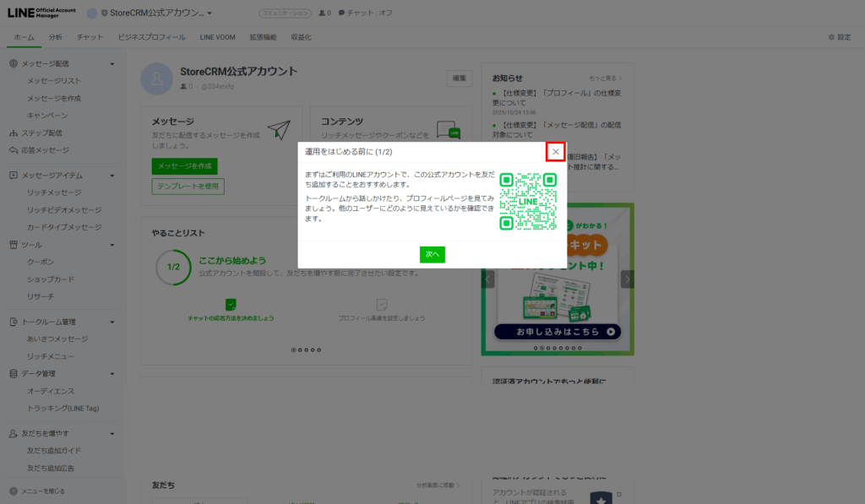Click the データ管理 database icon
The image size is (865, 504).
tap(14, 373)
